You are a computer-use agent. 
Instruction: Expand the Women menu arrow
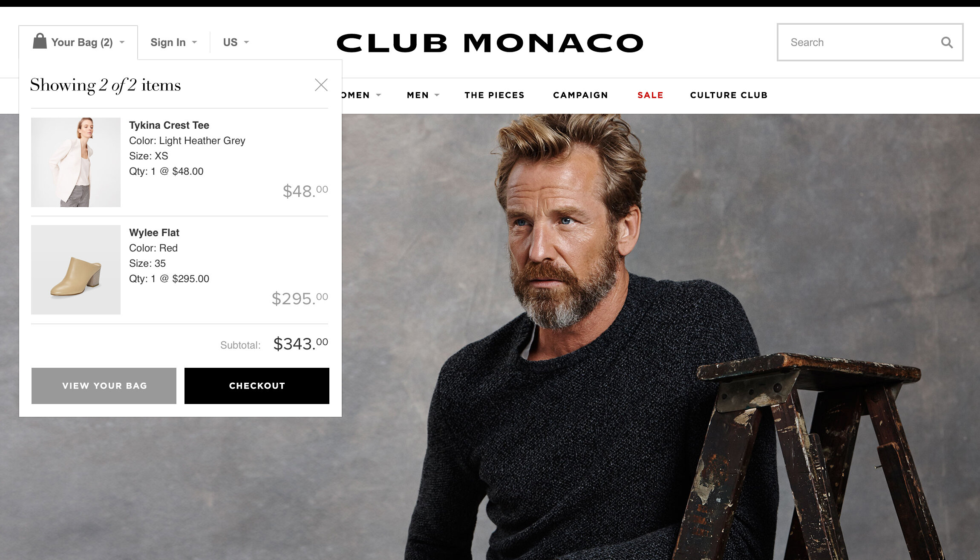coord(378,95)
